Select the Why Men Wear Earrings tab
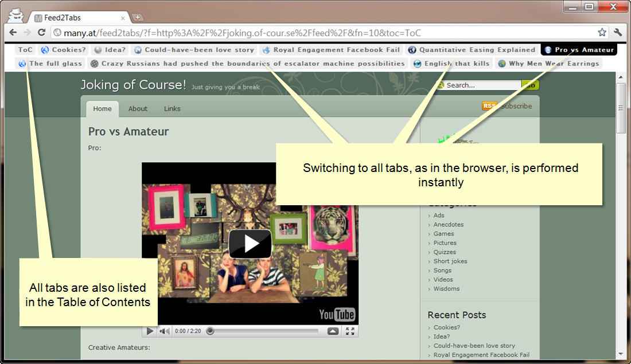Screen dimensions: 631x364 click(549, 64)
